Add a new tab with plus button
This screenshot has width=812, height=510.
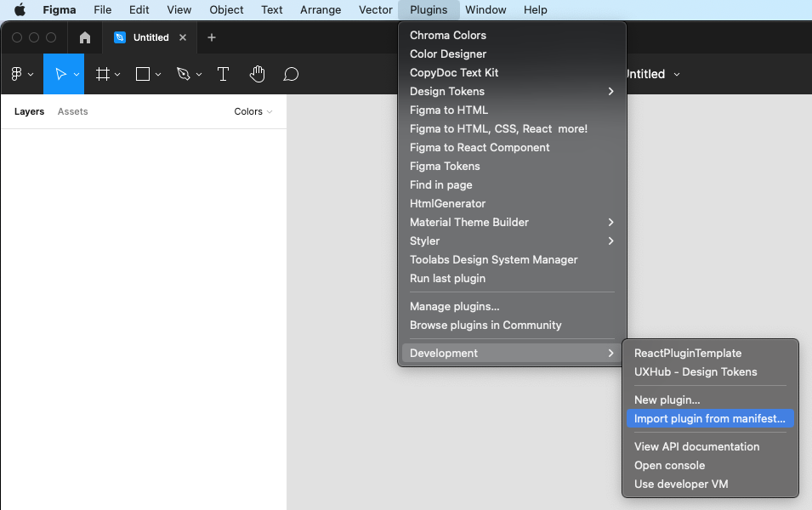point(212,37)
